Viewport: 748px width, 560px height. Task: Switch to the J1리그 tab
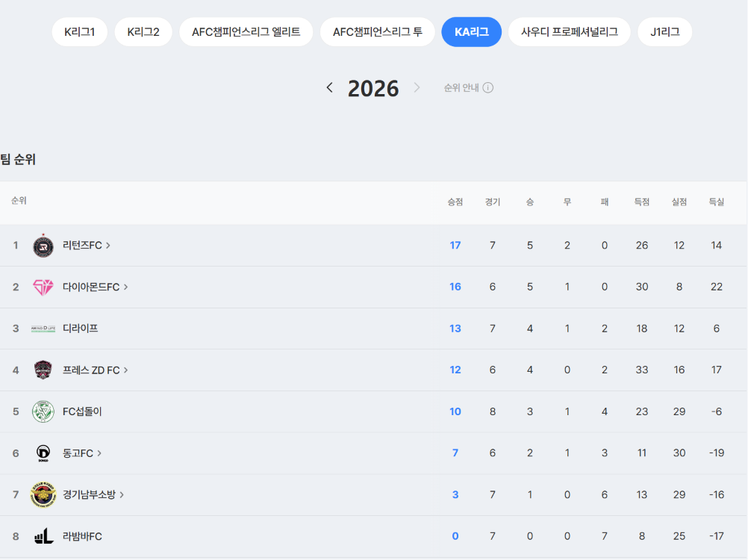[x=664, y=32]
